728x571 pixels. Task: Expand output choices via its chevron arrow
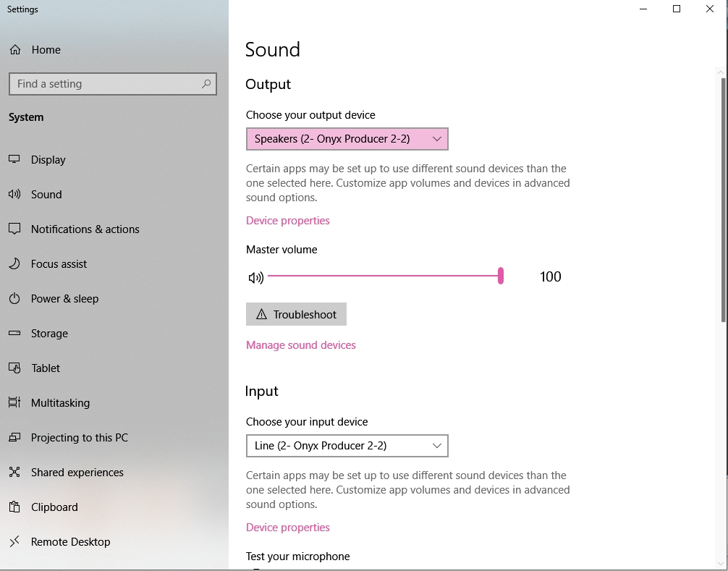point(436,138)
